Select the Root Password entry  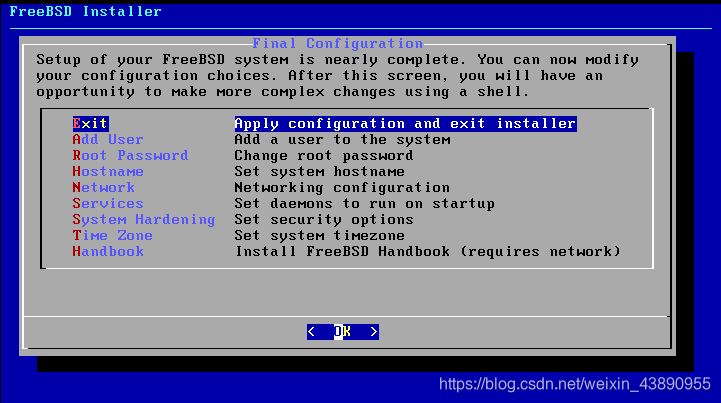[x=130, y=155]
